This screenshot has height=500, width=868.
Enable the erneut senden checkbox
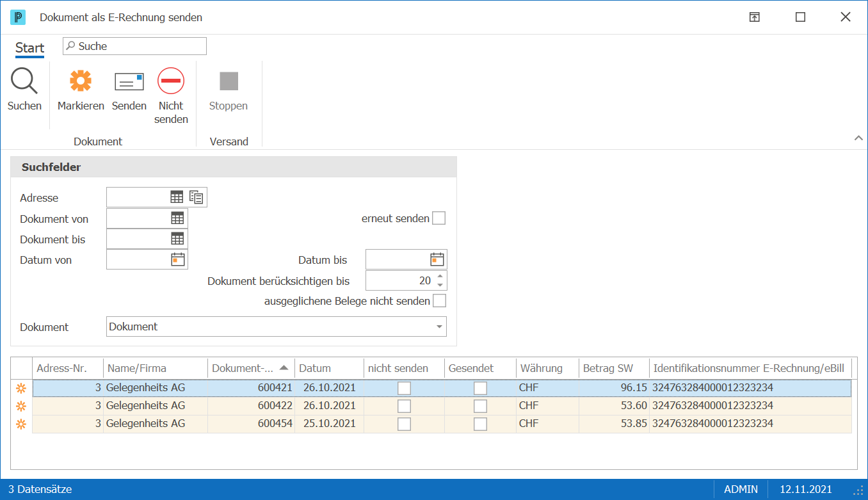438,218
